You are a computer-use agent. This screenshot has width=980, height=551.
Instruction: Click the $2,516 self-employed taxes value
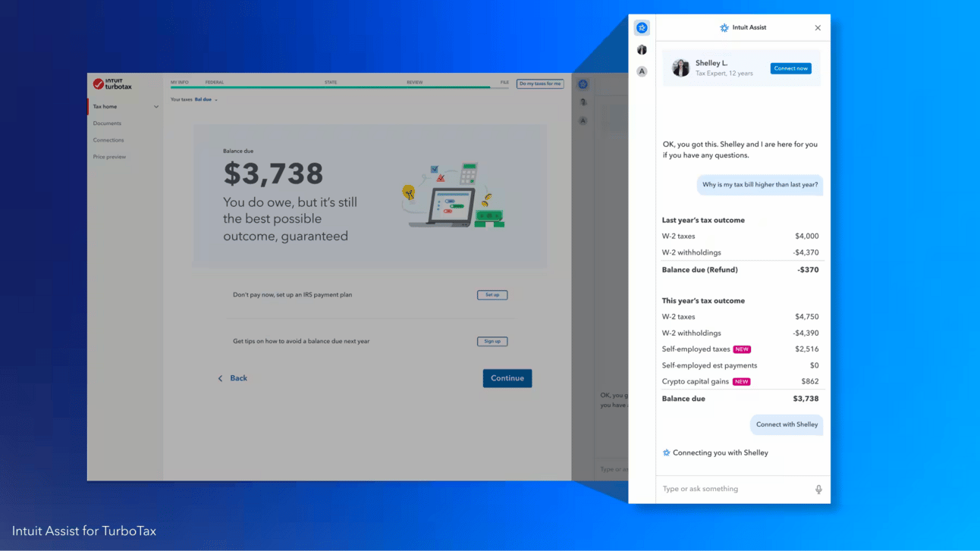click(x=807, y=349)
